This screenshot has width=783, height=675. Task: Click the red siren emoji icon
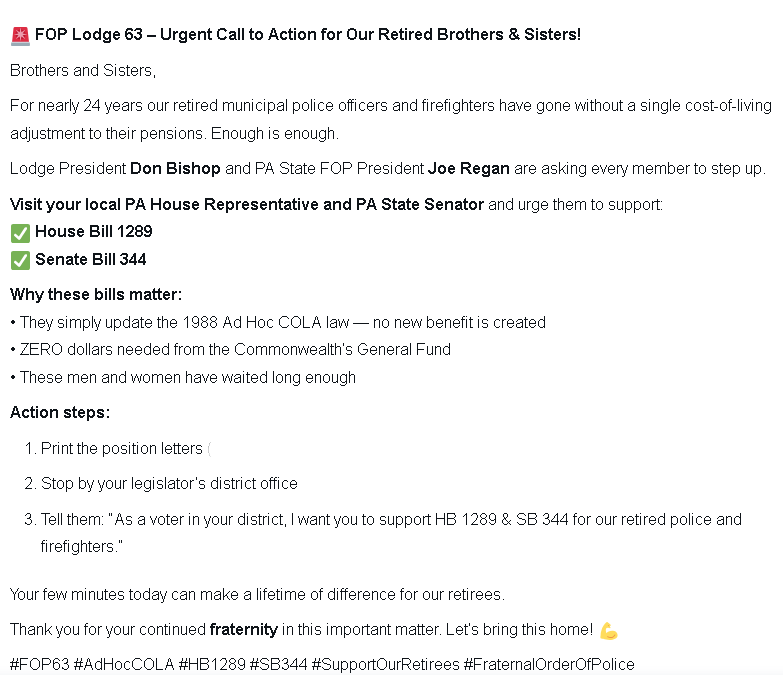pyautogui.click(x=20, y=36)
